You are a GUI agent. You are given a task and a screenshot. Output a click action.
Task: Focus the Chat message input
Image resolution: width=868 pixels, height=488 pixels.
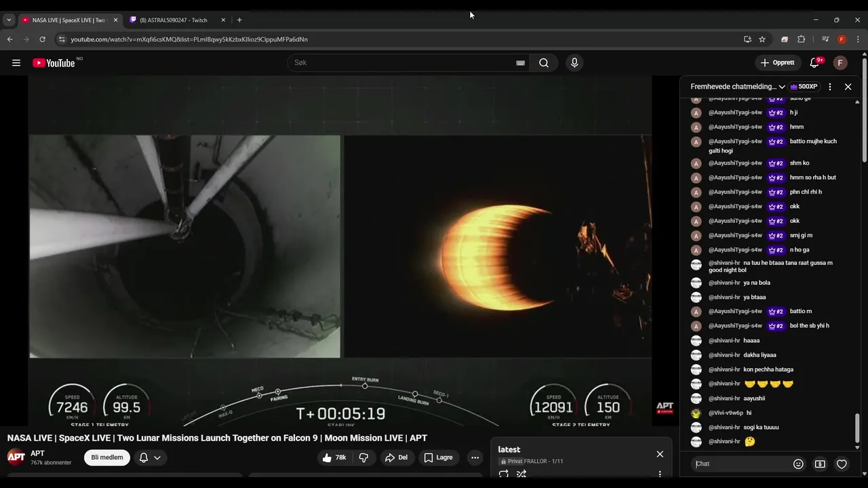pos(741,464)
